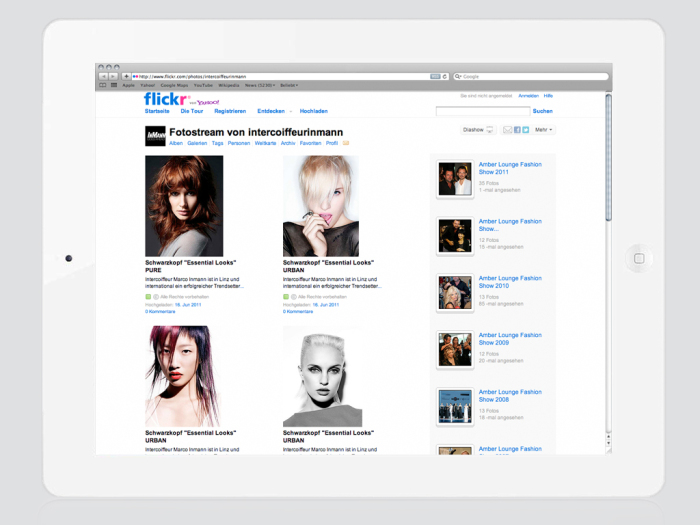Open the Tags tab
Screen dimensions: 700x525
tap(217, 143)
